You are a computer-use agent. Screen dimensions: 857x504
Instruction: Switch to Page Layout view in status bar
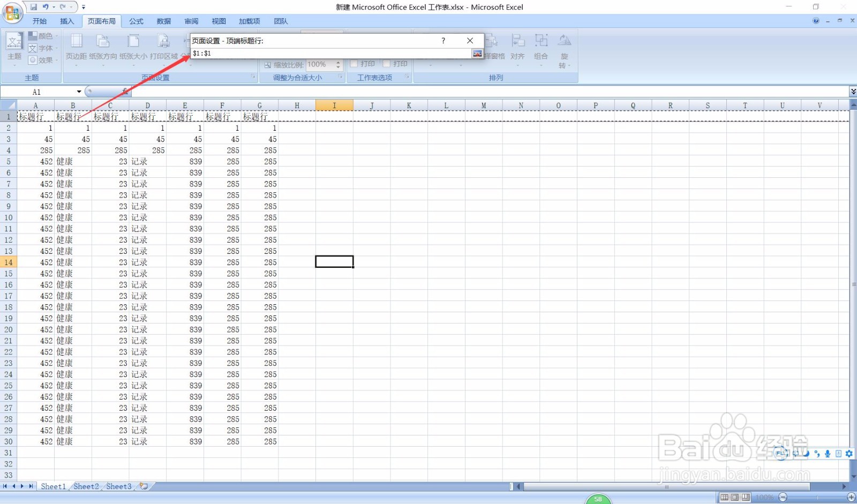pos(735,498)
